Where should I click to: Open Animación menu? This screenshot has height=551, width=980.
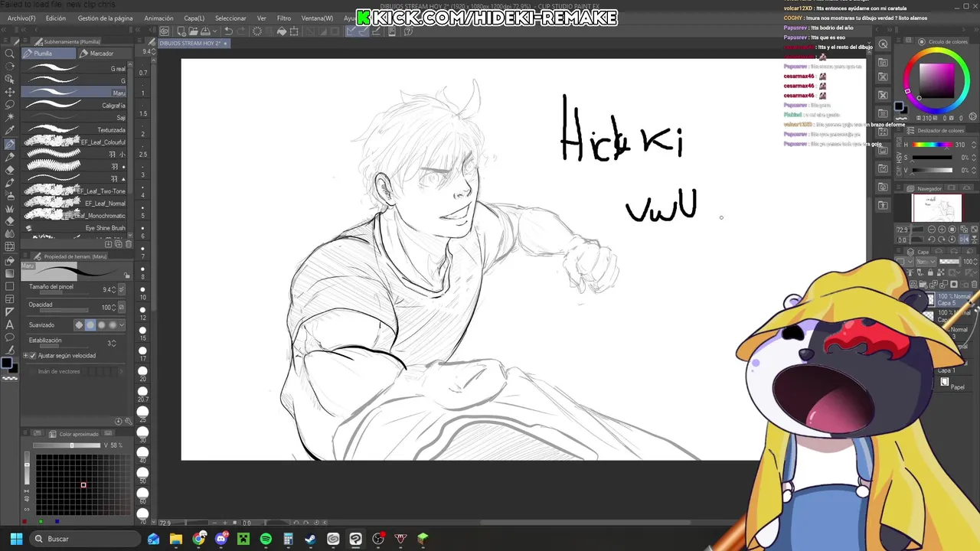point(158,18)
